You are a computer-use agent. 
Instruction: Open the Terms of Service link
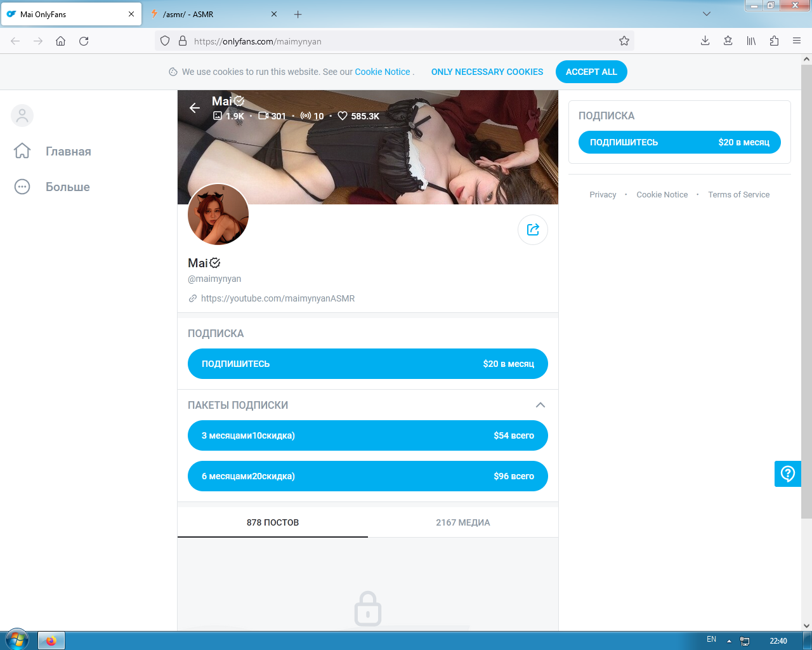739,195
